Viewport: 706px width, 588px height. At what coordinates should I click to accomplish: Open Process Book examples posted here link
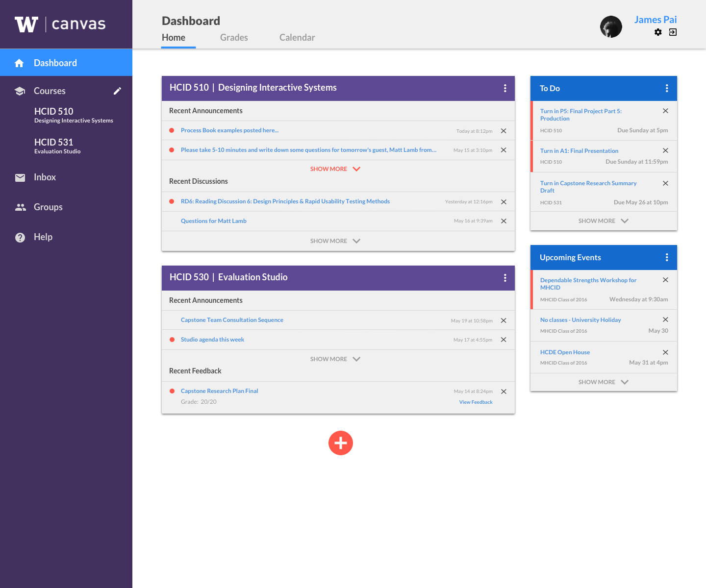click(229, 130)
